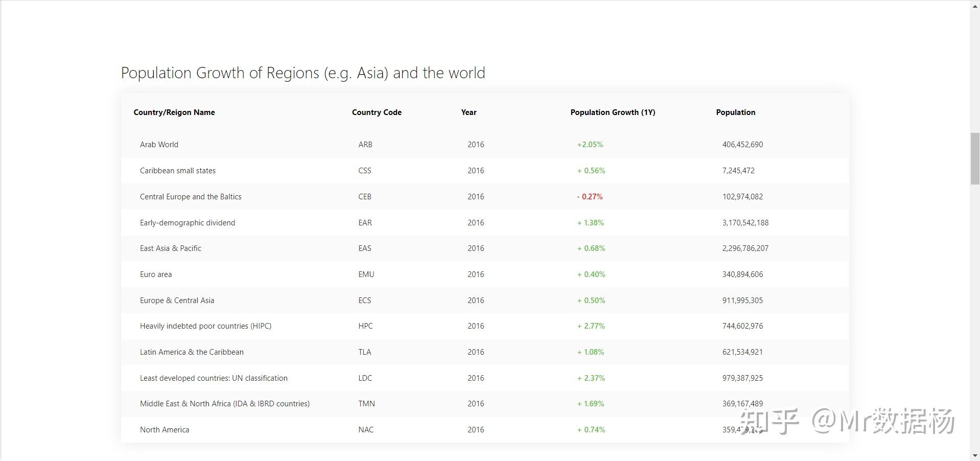980x461 pixels.
Task: Click the Euro area population 340,894,606
Action: click(742, 274)
